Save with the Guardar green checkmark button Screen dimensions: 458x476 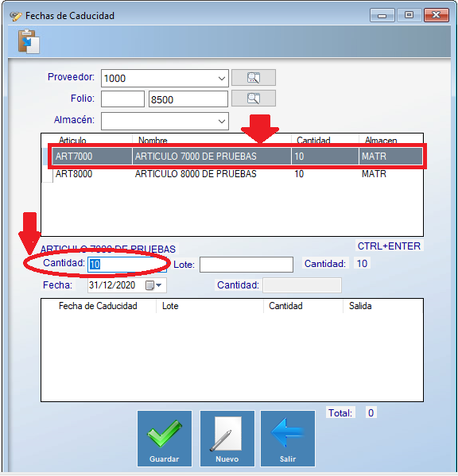(165, 439)
